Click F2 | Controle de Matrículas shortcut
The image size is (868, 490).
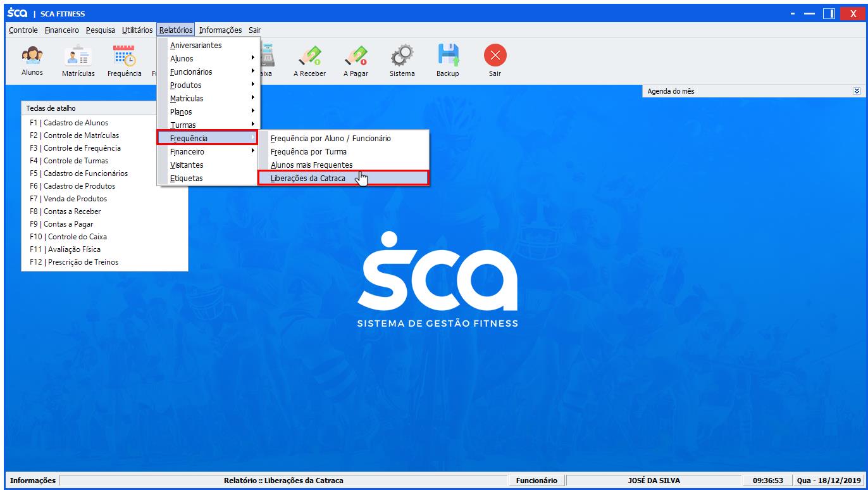pyautogui.click(x=74, y=135)
